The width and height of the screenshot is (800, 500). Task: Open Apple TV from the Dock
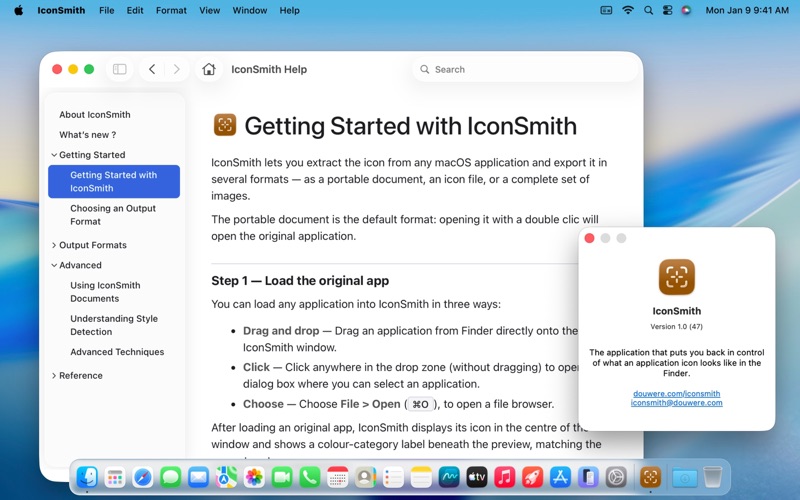click(477, 478)
